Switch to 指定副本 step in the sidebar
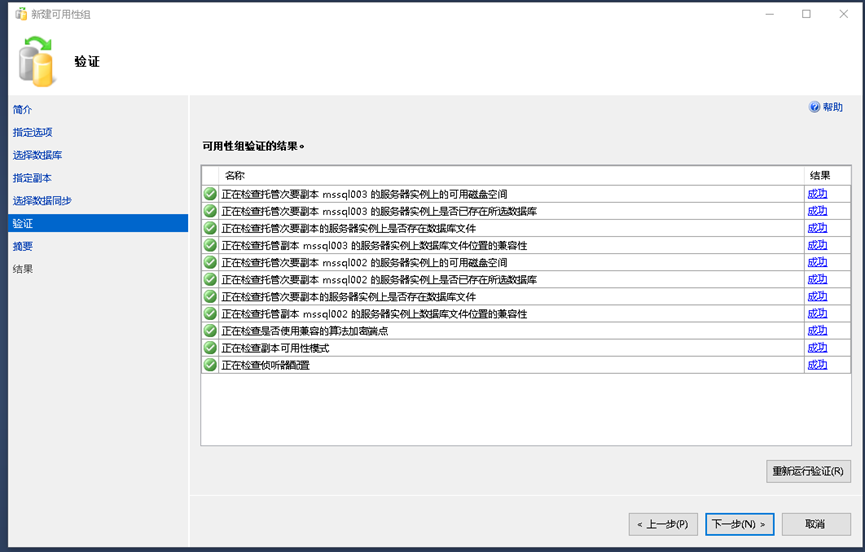This screenshot has width=865, height=552. pos(32,178)
